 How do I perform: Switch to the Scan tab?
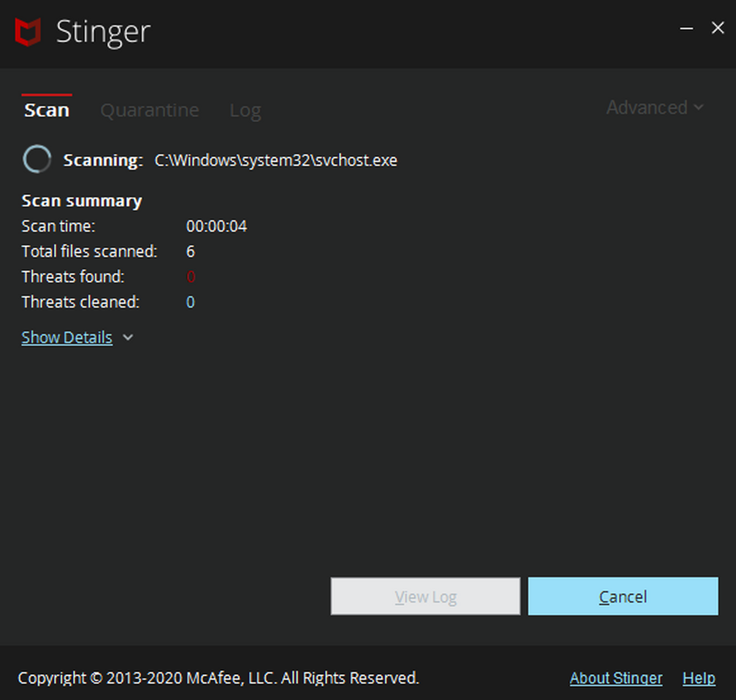point(47,110)
